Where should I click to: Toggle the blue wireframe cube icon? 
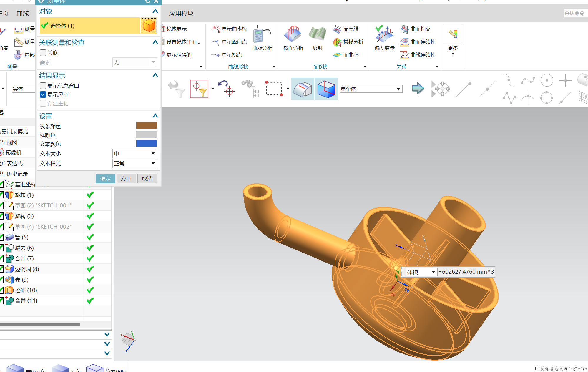326,89
